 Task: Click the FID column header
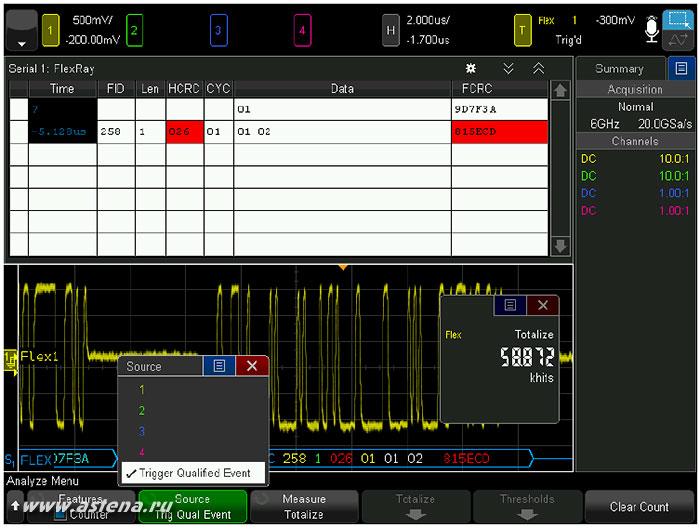tap(116, 89)
